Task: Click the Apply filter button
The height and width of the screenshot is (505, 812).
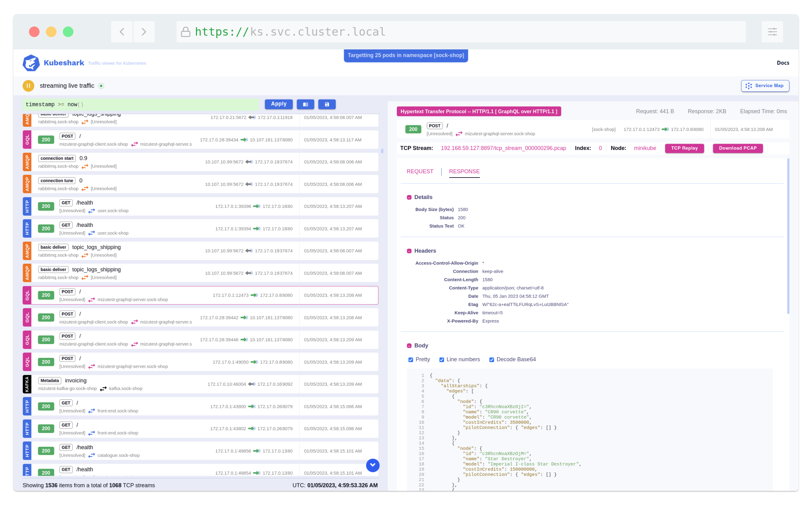Action: pyautogui.click(x=279, y=103)
